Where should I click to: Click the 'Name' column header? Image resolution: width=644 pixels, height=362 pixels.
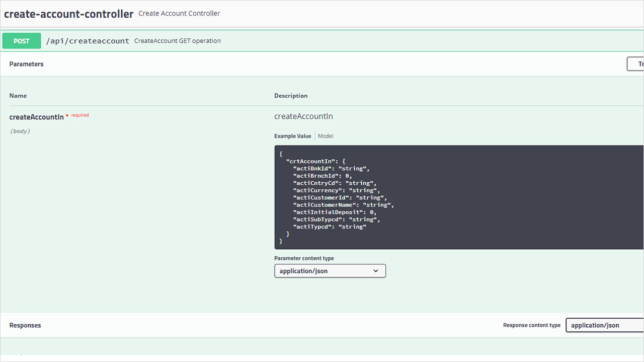click(x=18, y=96)
